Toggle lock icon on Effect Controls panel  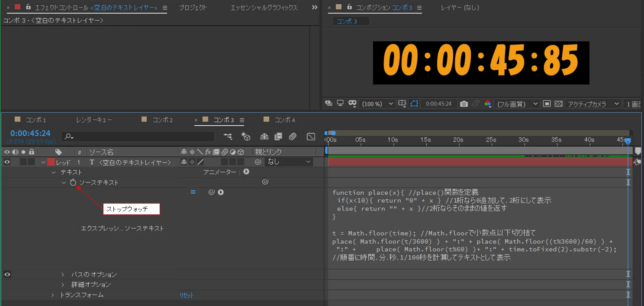pyautogui.click(x=28, y=7)
